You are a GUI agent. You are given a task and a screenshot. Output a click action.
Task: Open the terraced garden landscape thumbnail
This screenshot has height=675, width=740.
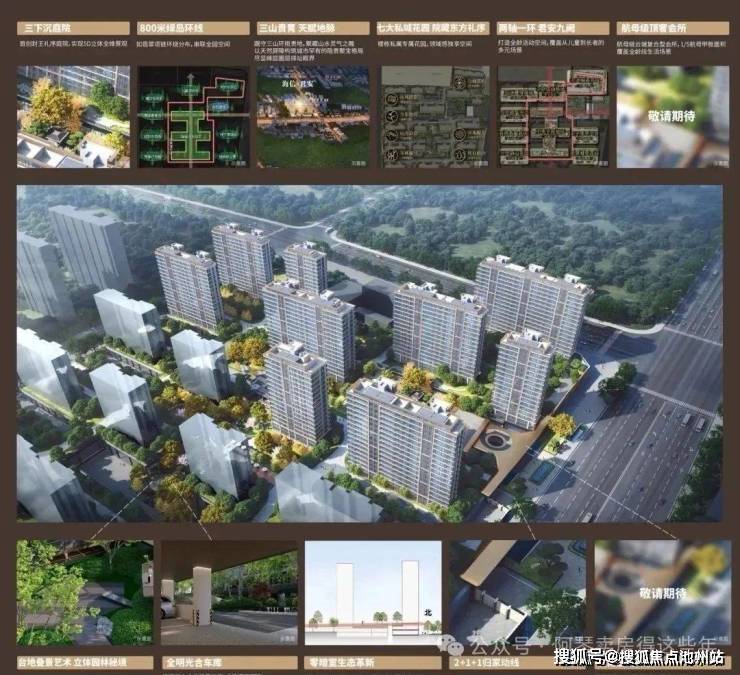pyautogui.click(x=85, y=593)
